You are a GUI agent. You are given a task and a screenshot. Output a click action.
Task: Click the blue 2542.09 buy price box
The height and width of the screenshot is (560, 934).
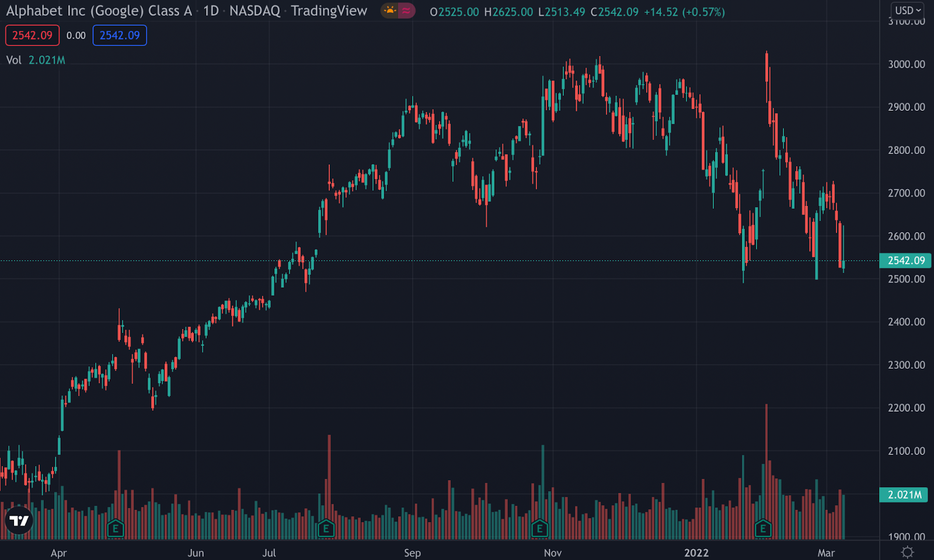pyautogui.click(x=120, y=36)
